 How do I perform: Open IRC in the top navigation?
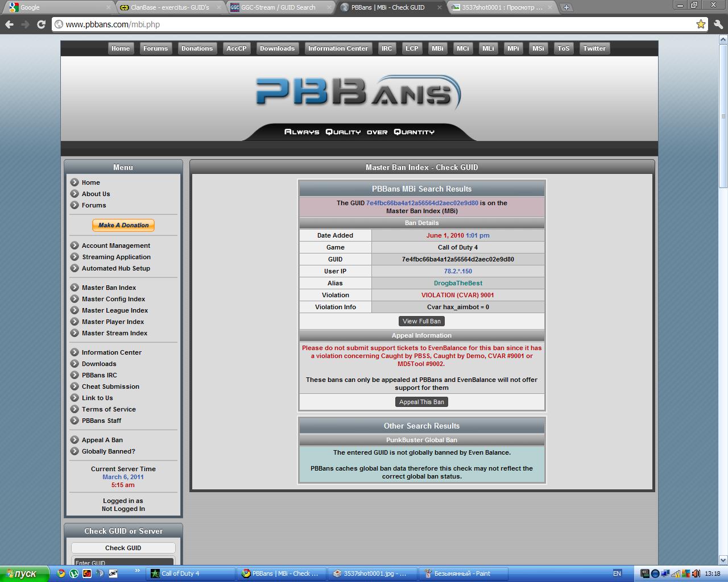pyautogui.click(x=387, y=49)
